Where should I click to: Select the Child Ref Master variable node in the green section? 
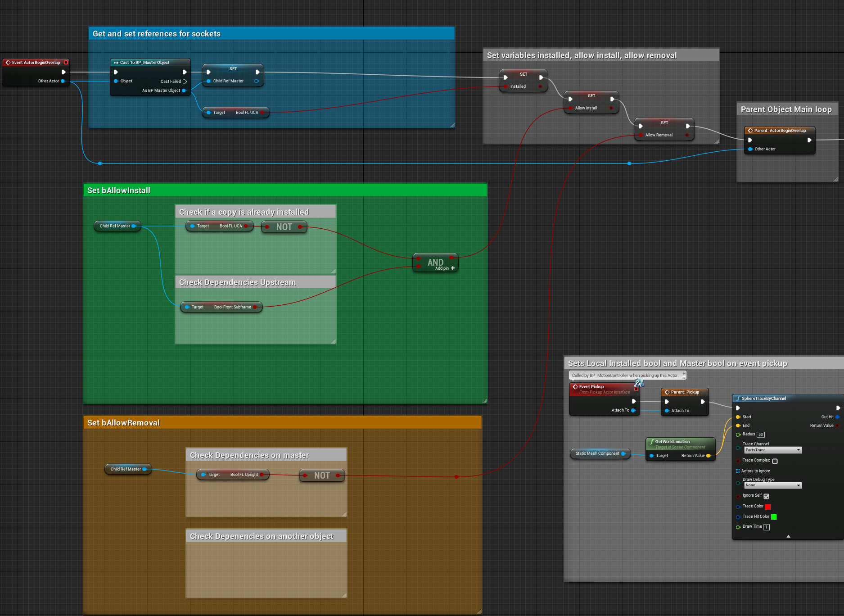(x=117, y=226)
